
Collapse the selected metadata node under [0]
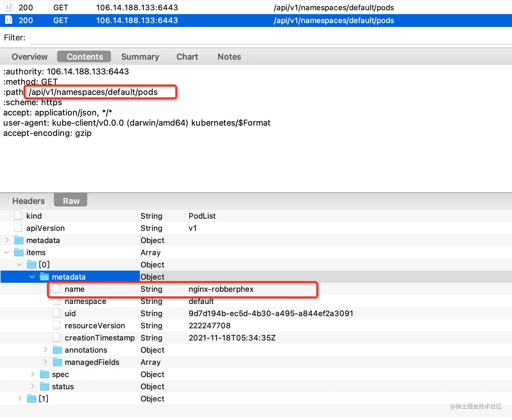point(32,277)
